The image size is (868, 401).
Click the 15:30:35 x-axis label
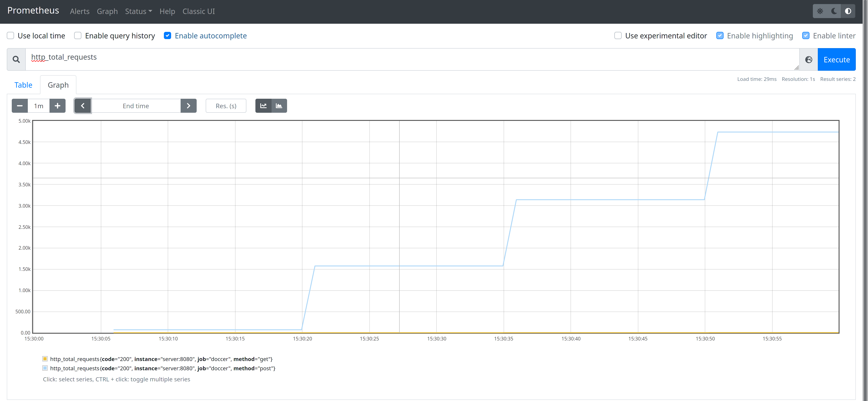504,339
